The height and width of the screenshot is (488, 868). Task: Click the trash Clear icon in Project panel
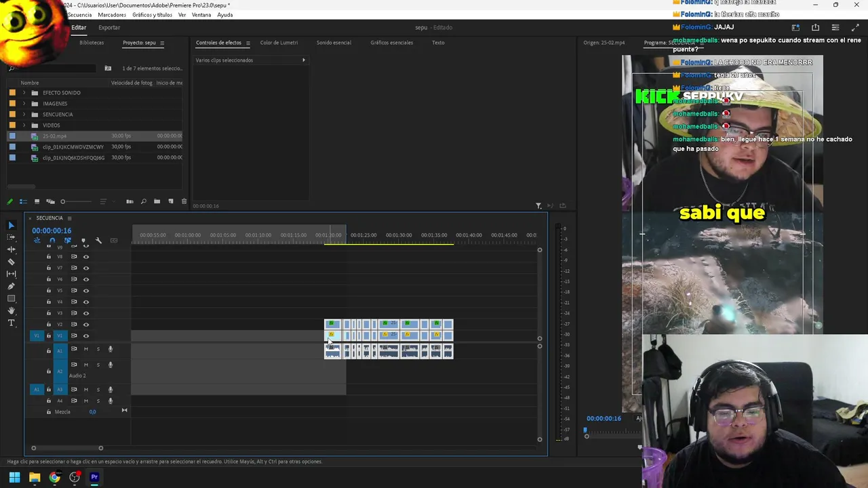point(184,201)
